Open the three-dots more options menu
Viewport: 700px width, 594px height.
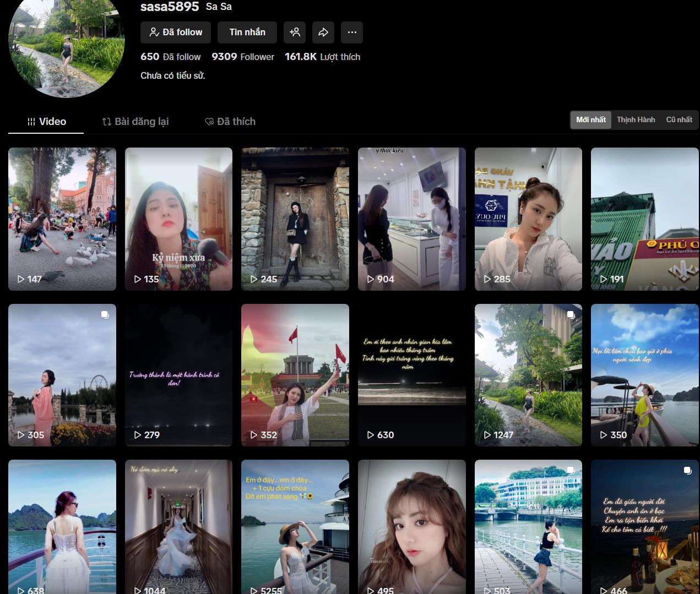point(352,32)
